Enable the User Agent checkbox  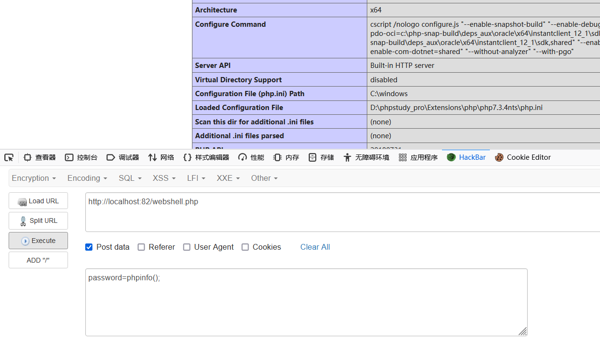(x=187, y=247)
